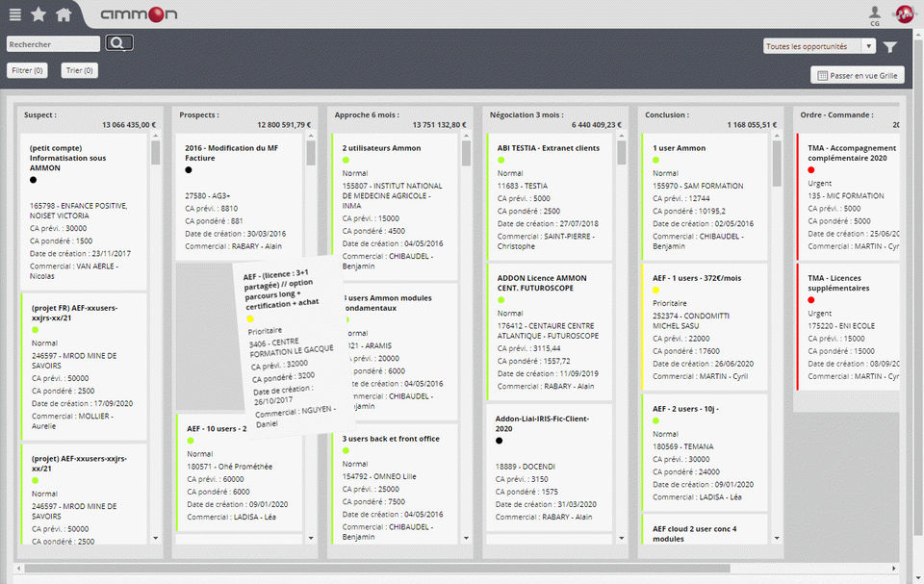Click green dot on ADDON Licence AMMON card
The width and height of the screenshot is (924, 584).
[500, 300]
